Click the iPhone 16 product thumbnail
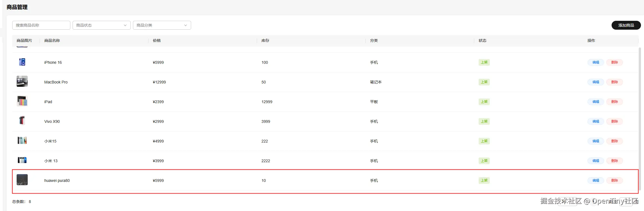Image resolution: width=644 pixels, height=211 pixels. point(22,62)
